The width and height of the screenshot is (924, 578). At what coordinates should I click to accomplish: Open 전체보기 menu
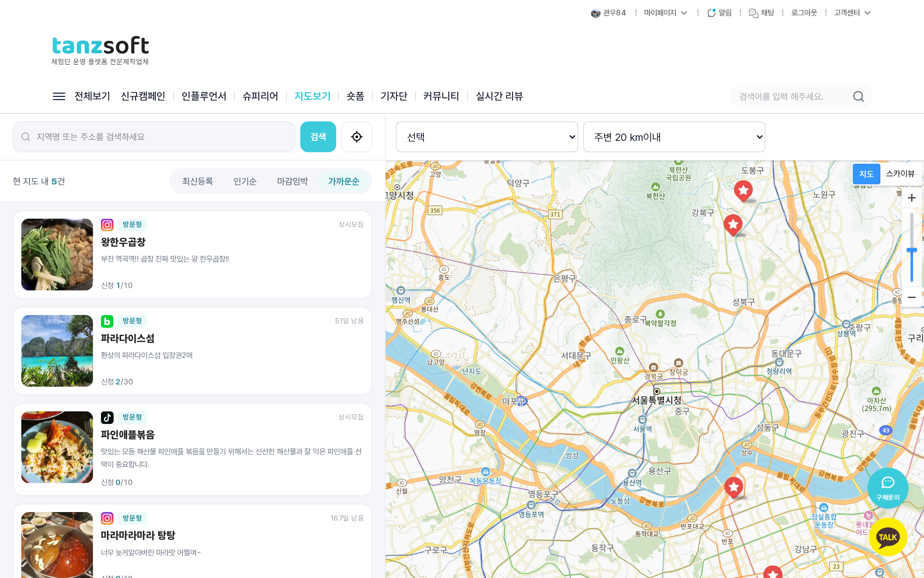click(92, 96)
